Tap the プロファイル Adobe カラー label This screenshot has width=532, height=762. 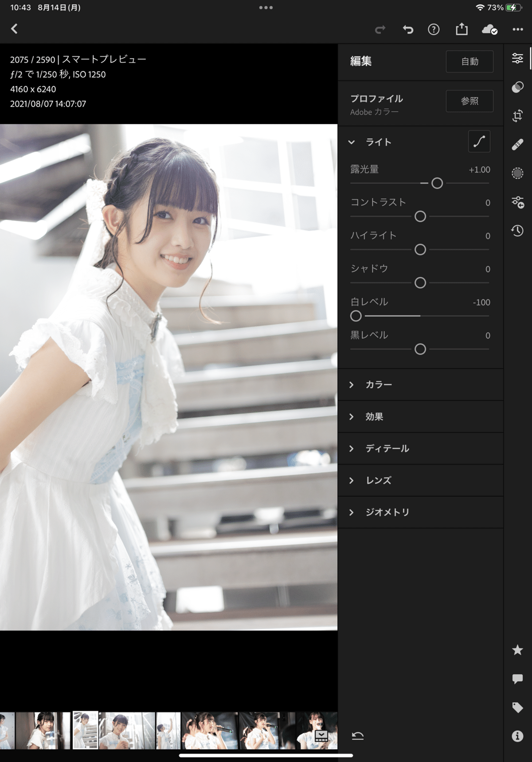pyautogui.click(x=376, y=105)
